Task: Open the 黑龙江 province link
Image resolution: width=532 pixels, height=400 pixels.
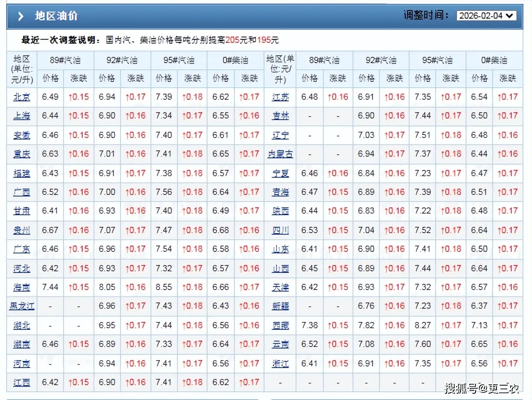Action: point(21,306)
